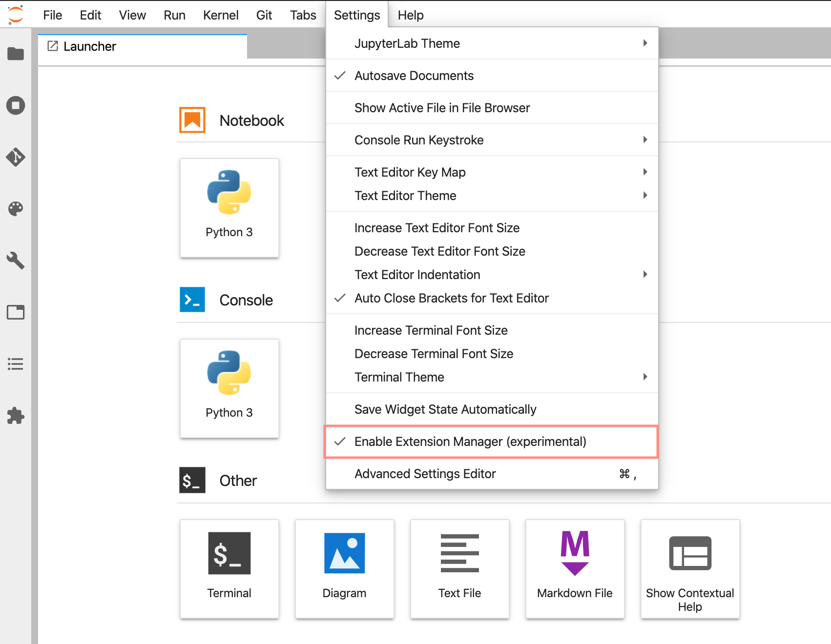
Task: Create a new Diagram
Action: click(x=345, y=569)
